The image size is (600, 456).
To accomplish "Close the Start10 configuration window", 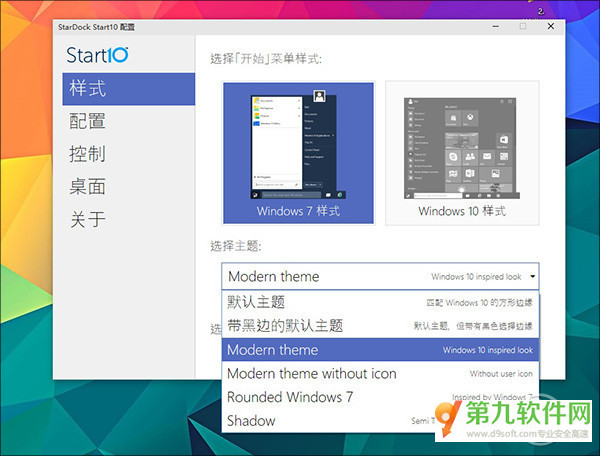I will (x=551, y=26).
